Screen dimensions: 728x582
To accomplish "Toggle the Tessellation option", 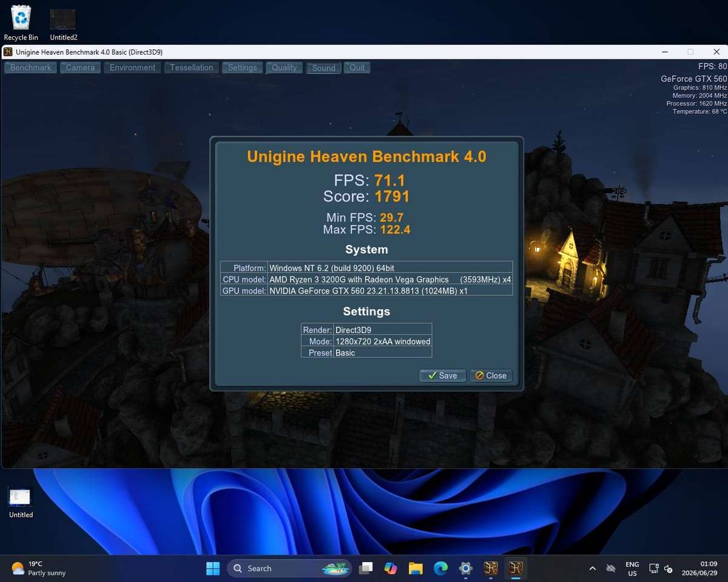I will coord(191,68).
